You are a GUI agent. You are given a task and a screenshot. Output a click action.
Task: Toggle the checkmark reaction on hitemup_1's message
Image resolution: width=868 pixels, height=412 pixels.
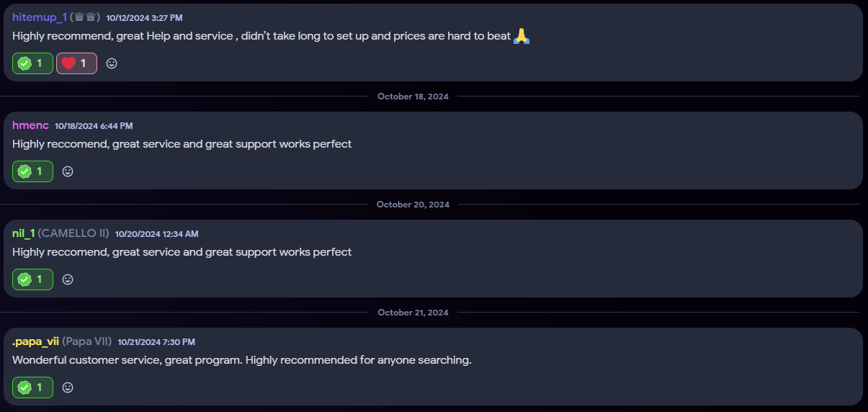pyautogui.click(x=32, y=63)
